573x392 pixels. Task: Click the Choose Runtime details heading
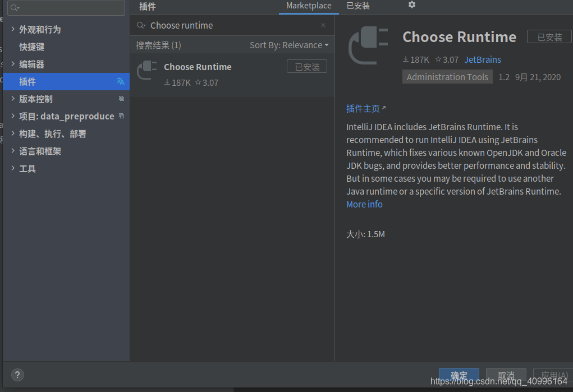(x=459, y=37)
